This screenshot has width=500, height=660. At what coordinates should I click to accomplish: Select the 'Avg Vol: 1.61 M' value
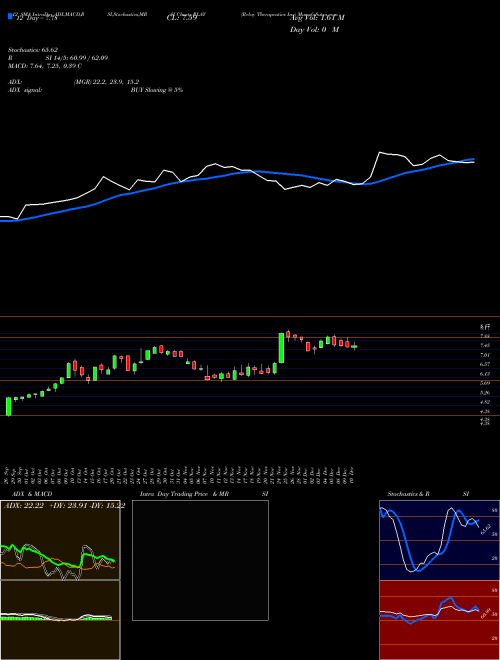pos(317,18)
